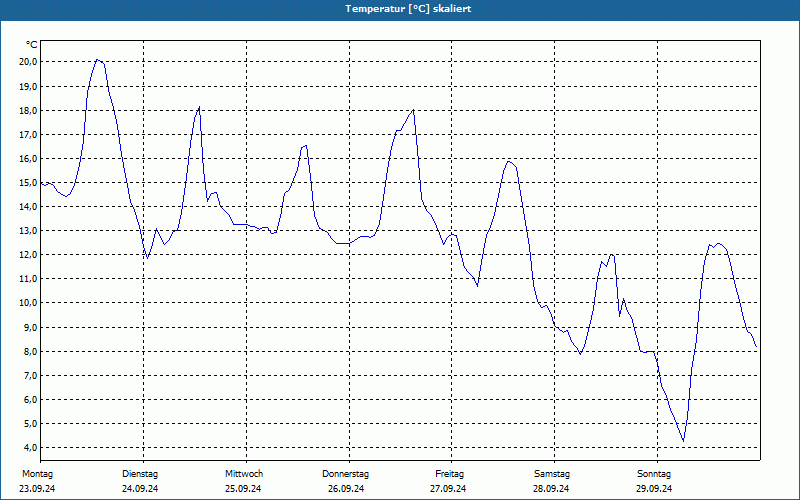Click the date 23.09.24
800x500 pixels.
(x=37, y=489)
